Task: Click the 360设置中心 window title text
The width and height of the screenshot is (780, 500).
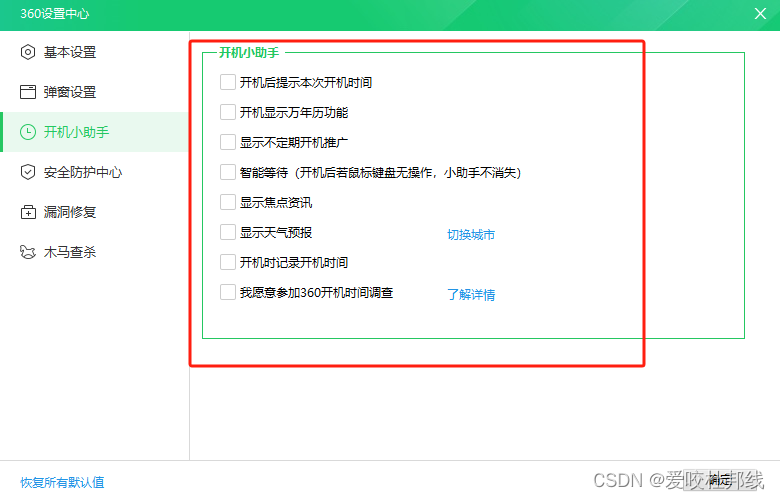Action: [55, 13]
